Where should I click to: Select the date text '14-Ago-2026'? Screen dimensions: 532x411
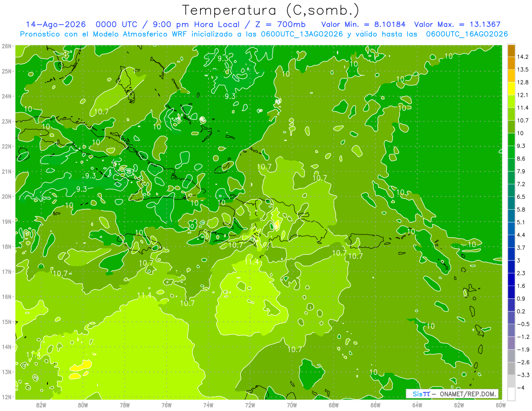55,24
